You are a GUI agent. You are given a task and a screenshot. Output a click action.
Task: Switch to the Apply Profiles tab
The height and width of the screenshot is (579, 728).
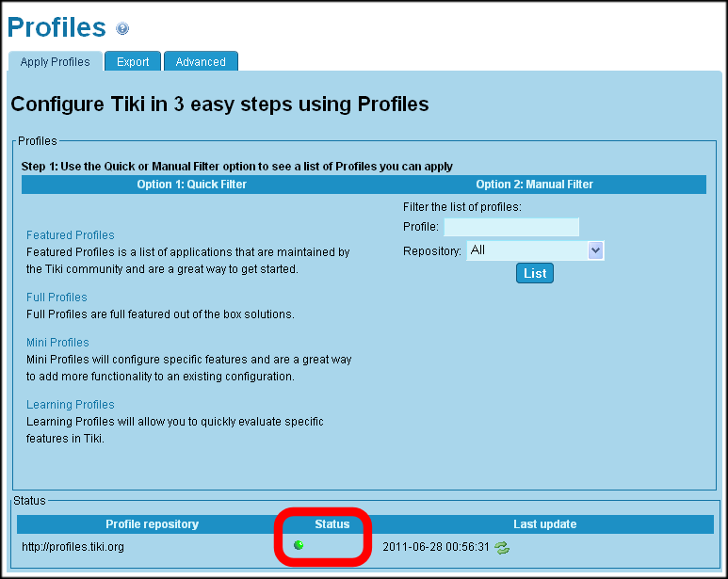[56, 62]
